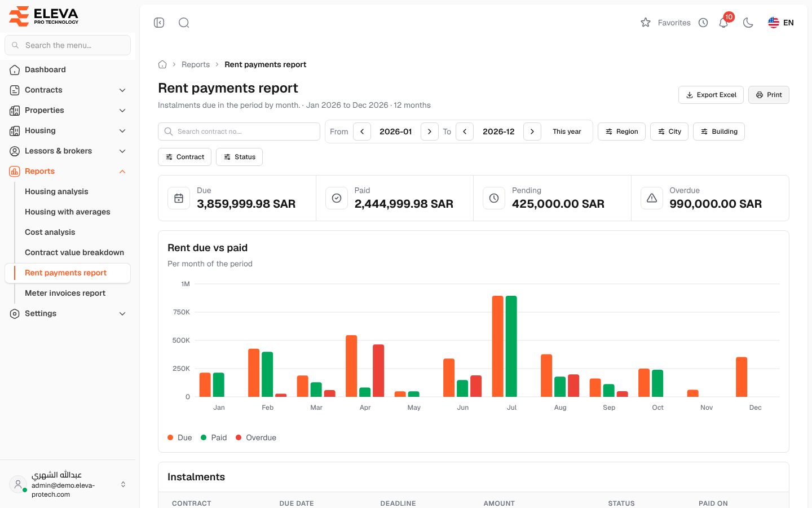Click the April Overdue red bar
Image resolution: width=812 pixels, height=508 pixels.
click(378, 370)
